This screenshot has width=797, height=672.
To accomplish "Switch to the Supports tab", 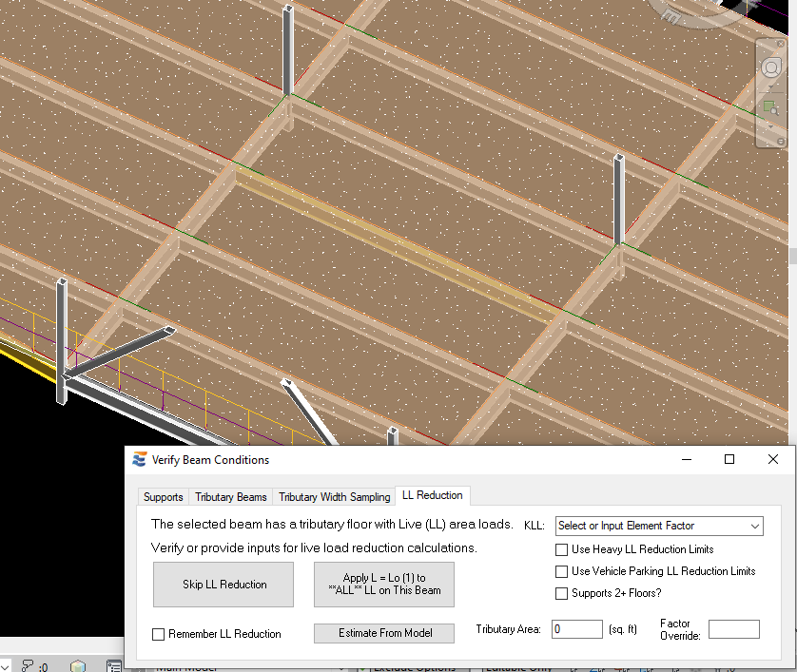I will tap(164, 497).
